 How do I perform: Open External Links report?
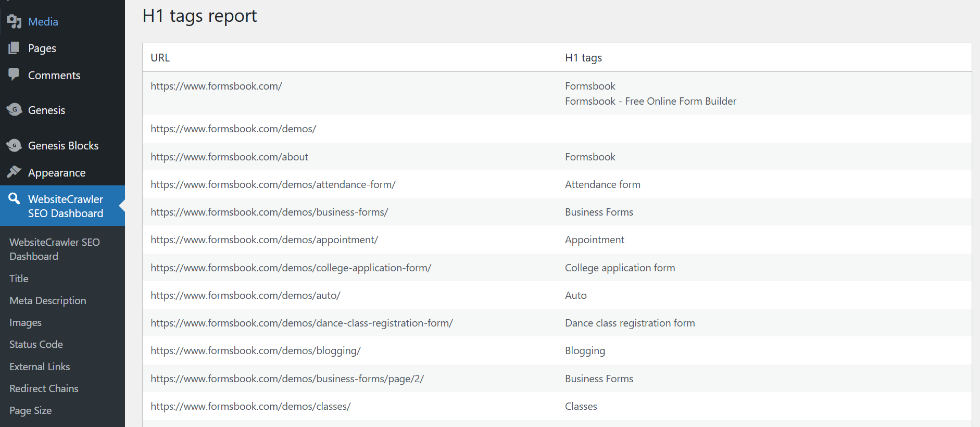40,367
